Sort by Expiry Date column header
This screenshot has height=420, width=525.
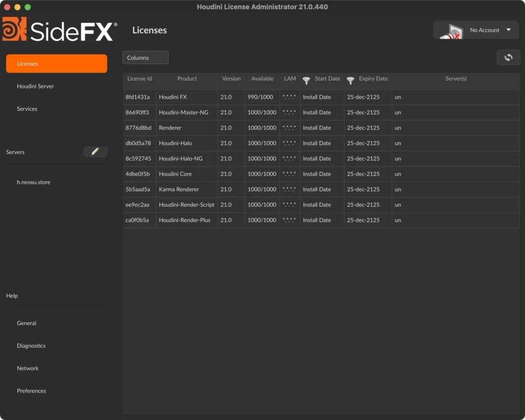pyautogui.click(x=373, y=78)
